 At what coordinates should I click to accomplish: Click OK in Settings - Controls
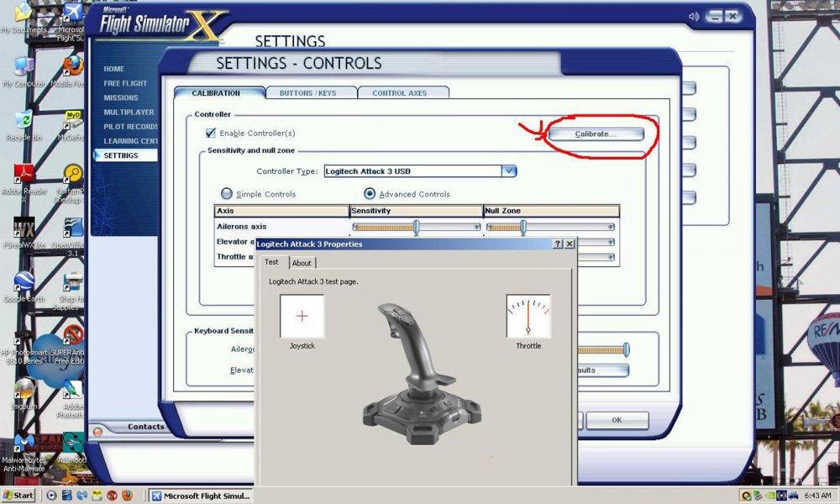(x=617, y=421)
